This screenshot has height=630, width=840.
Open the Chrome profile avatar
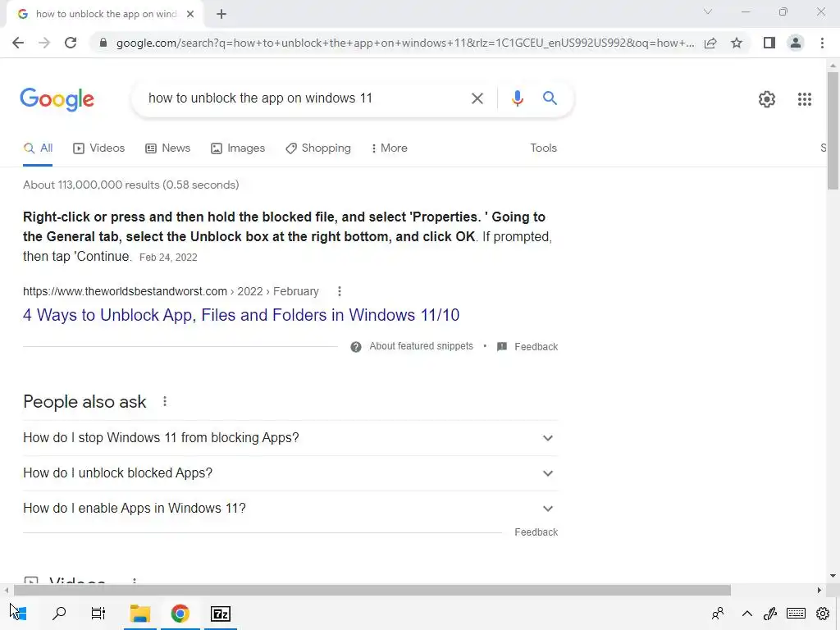[796, 43]
